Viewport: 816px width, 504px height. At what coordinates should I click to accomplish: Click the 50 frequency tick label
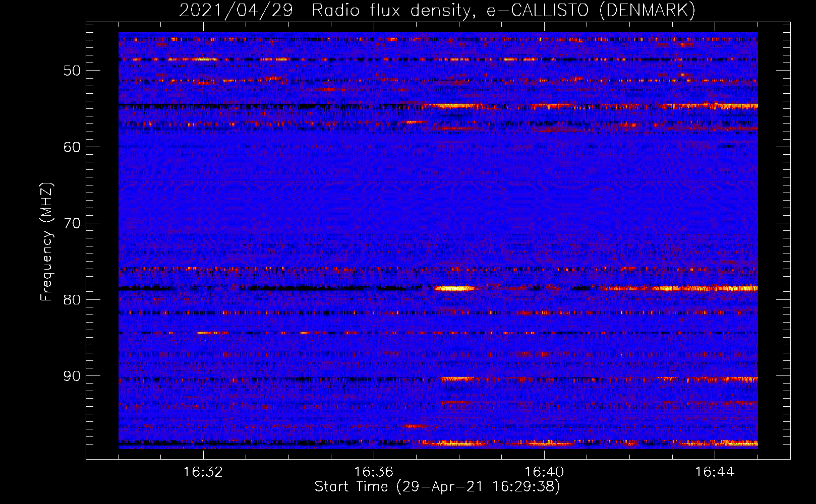click(x=72, y=71)
